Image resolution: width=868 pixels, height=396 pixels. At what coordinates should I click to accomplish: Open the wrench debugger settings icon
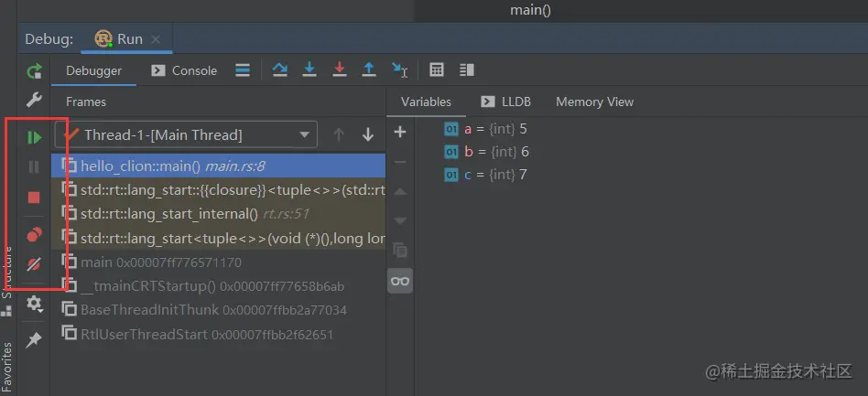coord(34,100)
